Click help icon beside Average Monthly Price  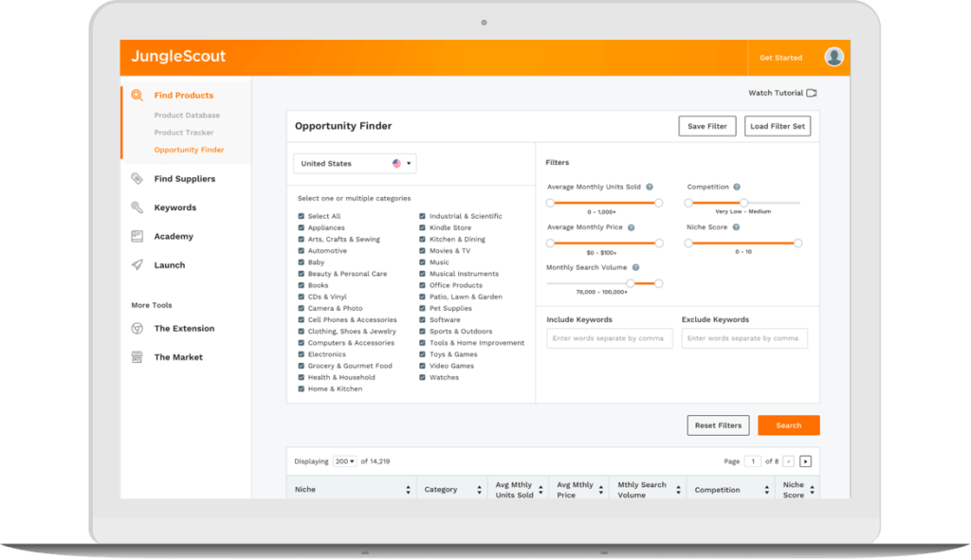(631, 227)
